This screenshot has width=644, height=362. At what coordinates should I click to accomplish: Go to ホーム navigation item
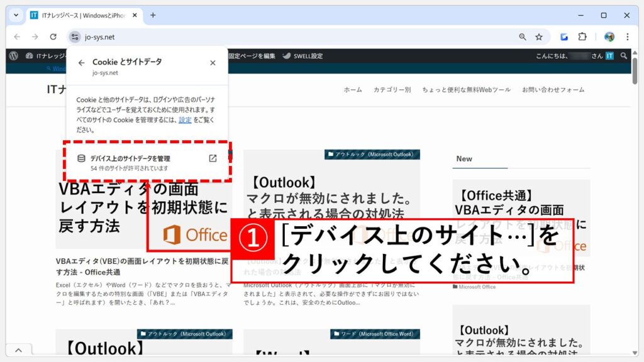tap(353, 89)
